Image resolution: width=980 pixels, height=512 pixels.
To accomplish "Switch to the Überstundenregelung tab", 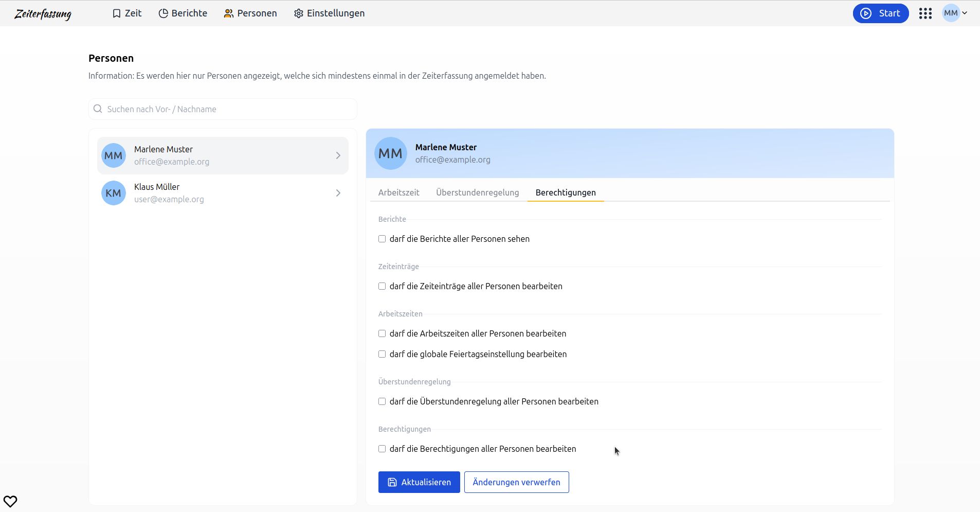I will coord(477,192).
